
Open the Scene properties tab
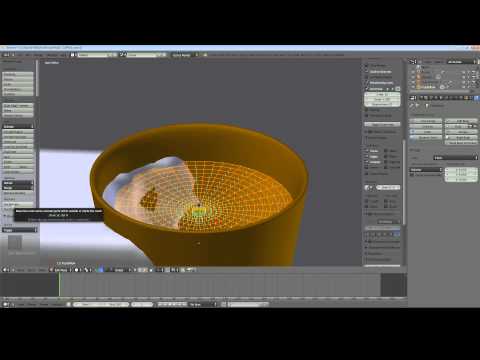click(431, 98)
